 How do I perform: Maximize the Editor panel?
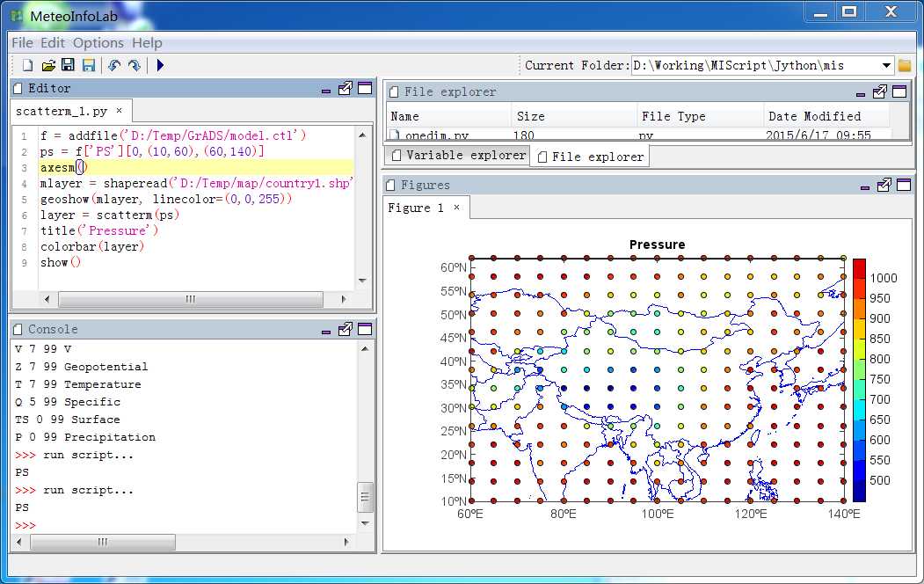tap(366, 89)
